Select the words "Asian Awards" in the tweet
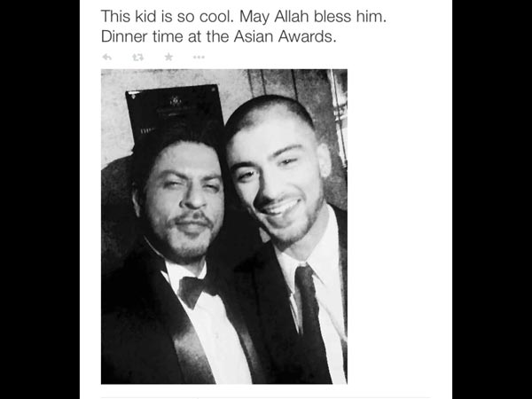 (285, 36)
